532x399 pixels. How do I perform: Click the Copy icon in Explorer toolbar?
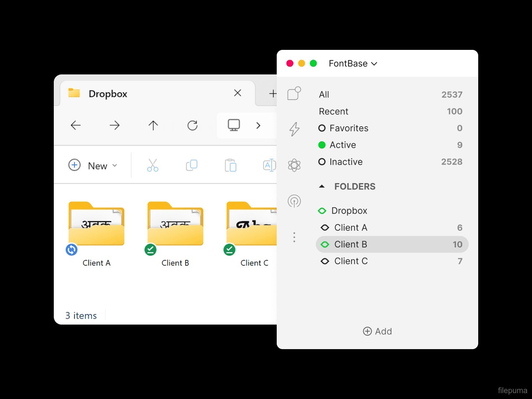[x=191, y=165]
